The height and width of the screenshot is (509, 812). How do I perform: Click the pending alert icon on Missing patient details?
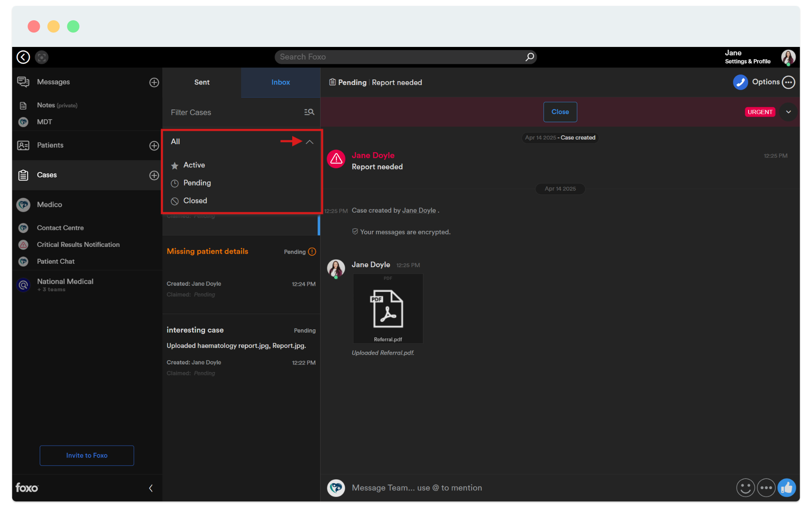click(312, 252)
